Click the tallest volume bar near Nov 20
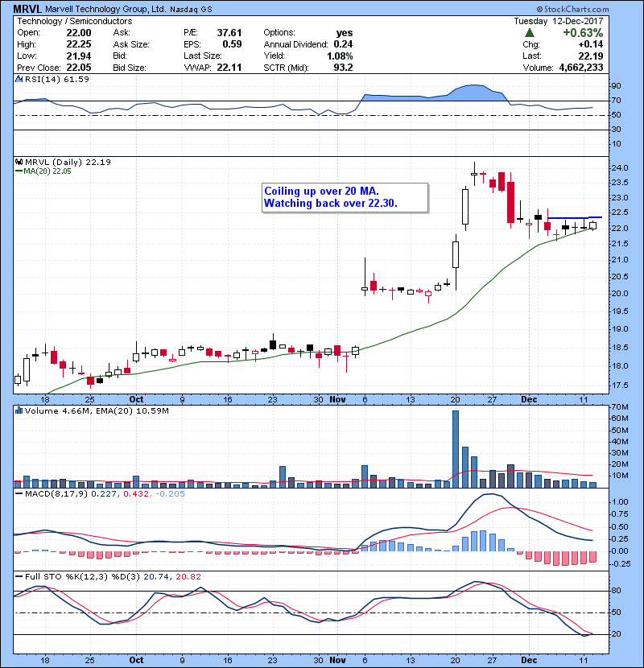 point(456,449)
